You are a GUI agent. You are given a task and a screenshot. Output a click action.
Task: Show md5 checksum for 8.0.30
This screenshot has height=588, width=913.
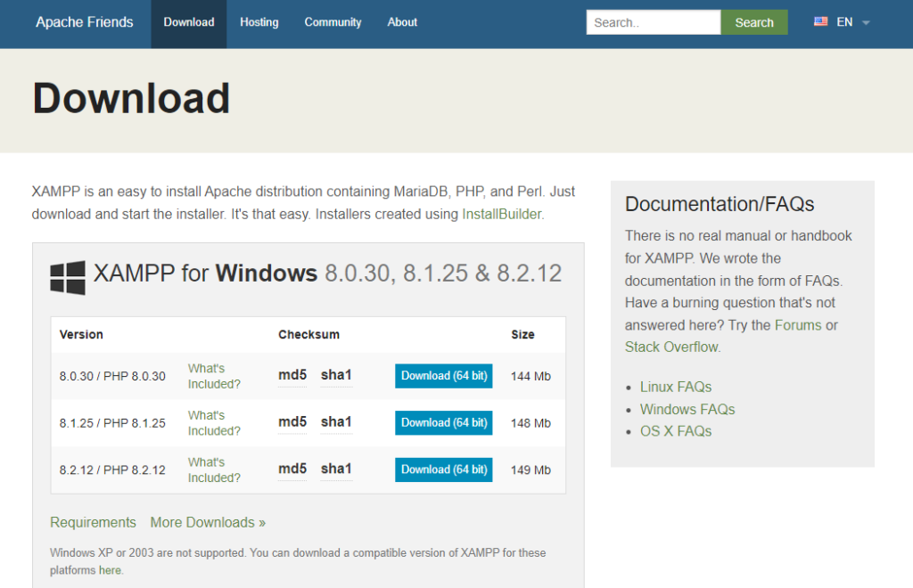click(292, 375)
